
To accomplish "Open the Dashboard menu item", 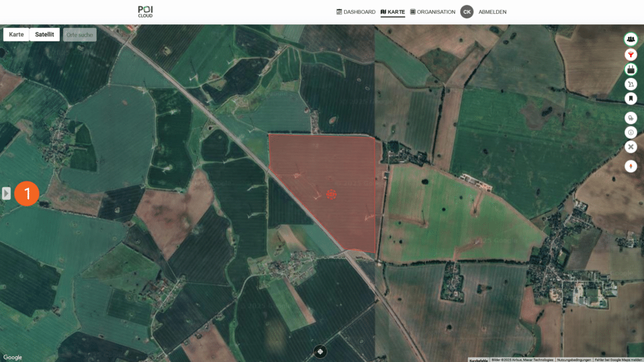I will (356, 12).
